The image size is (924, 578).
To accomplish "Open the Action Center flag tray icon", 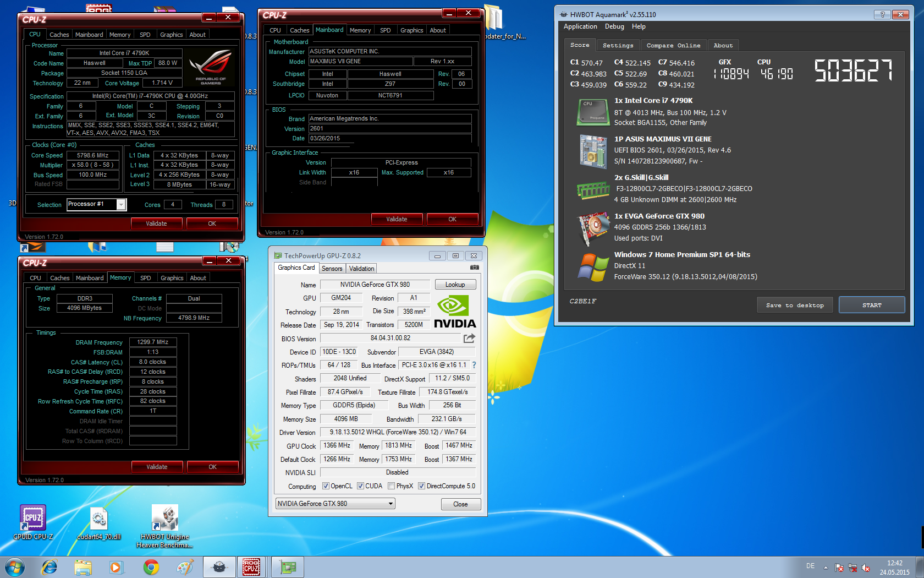I will (839, 568).
